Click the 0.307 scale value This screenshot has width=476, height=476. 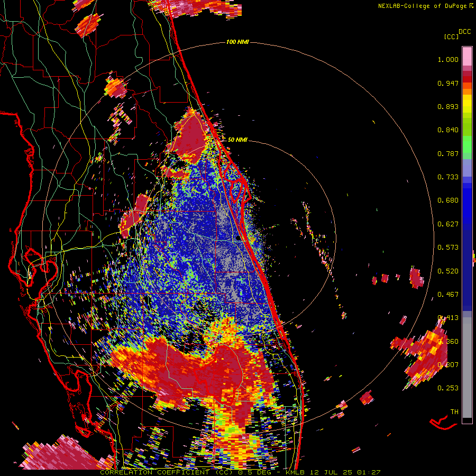[x=448, y=365]
